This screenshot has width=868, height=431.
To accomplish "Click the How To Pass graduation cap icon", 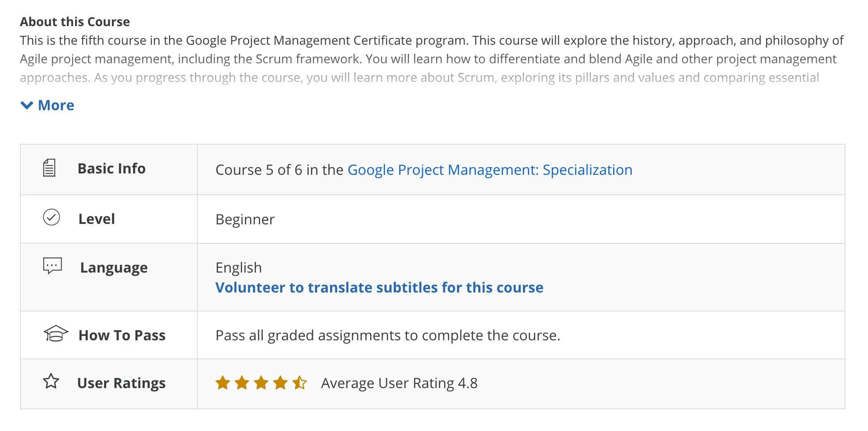I will [x=56, y=334].
